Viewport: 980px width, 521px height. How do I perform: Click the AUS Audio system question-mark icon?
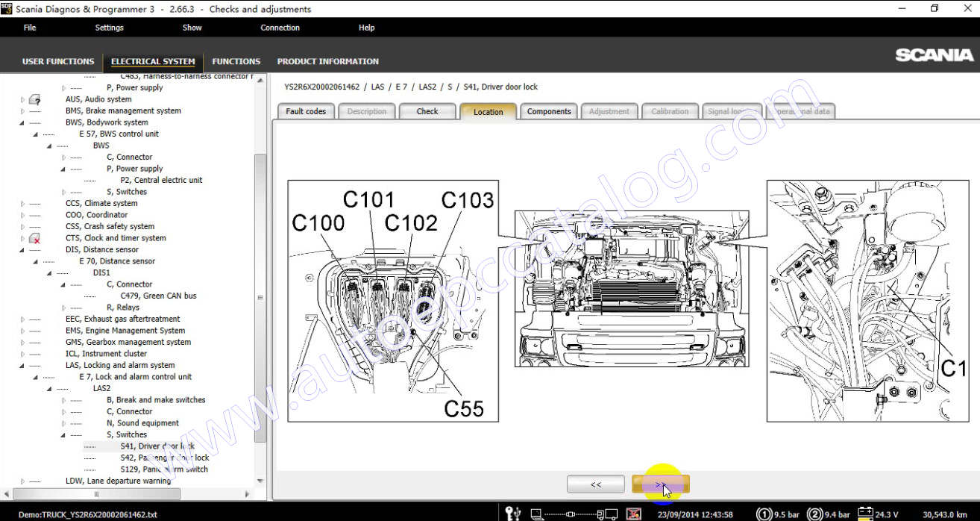pyautogui.click(x=34, y=99)
